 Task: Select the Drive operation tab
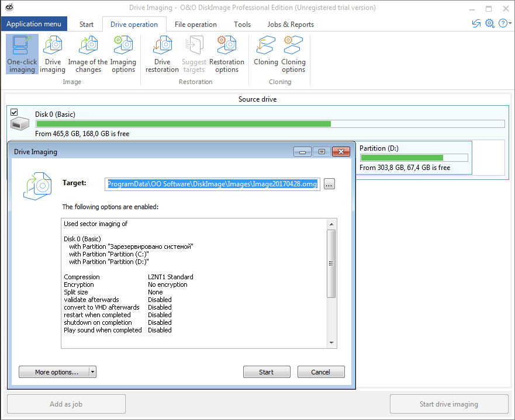(x=134, y=25)
